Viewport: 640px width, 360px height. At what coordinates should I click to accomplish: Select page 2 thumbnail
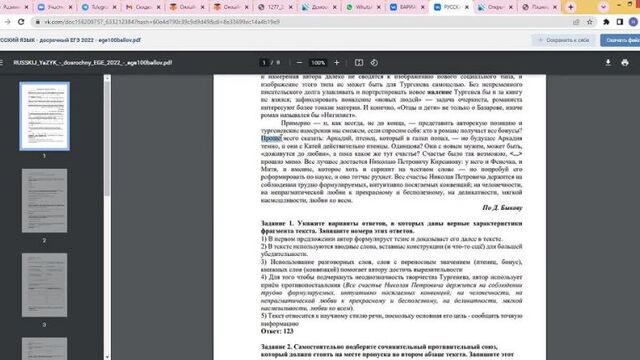(44, 201)
